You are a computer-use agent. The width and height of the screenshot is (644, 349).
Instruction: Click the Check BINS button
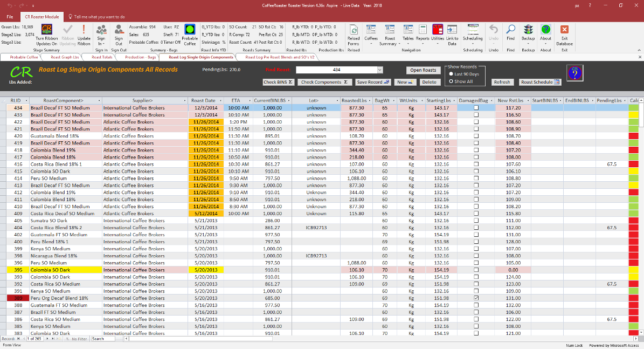coord(278,82)
